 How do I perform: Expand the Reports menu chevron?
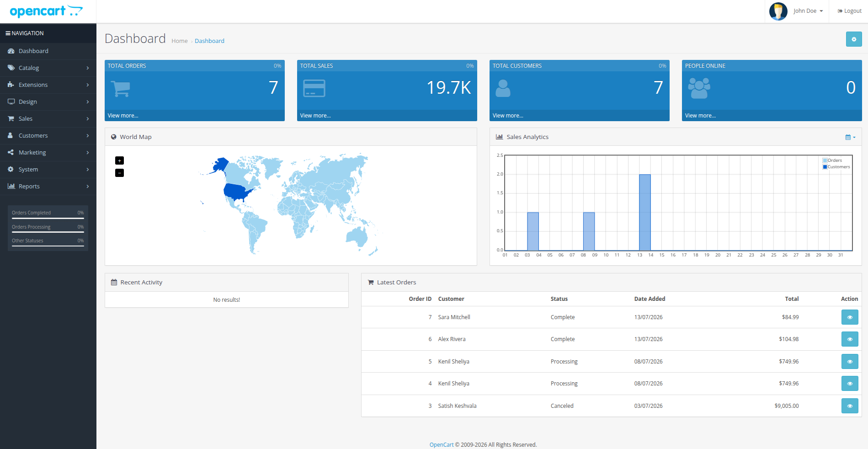88,187
